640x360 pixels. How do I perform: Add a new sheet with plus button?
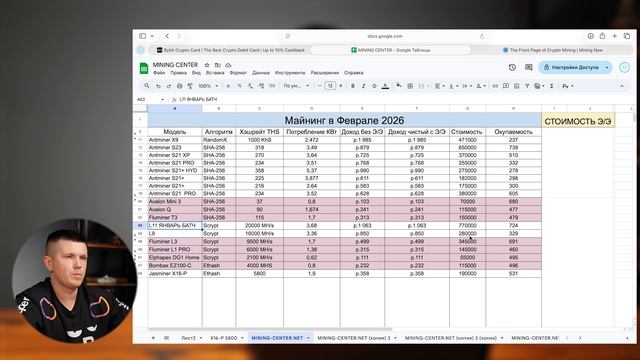tap(153, 338)
